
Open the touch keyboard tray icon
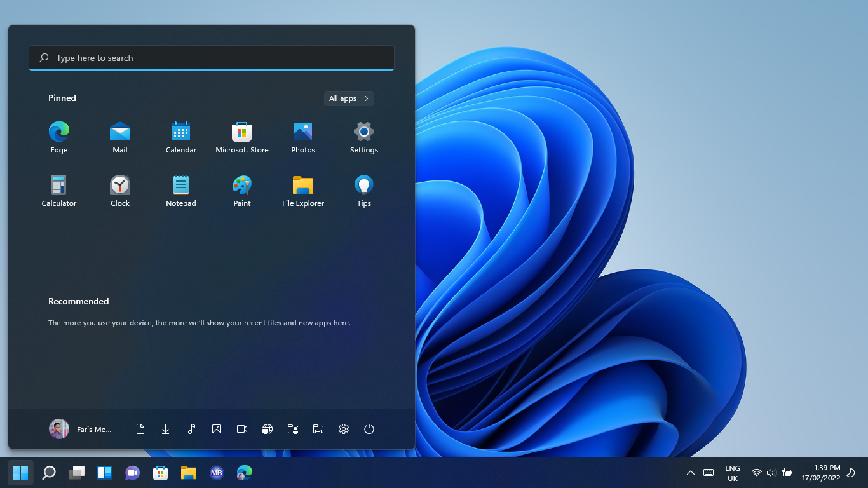coord(709,473)
